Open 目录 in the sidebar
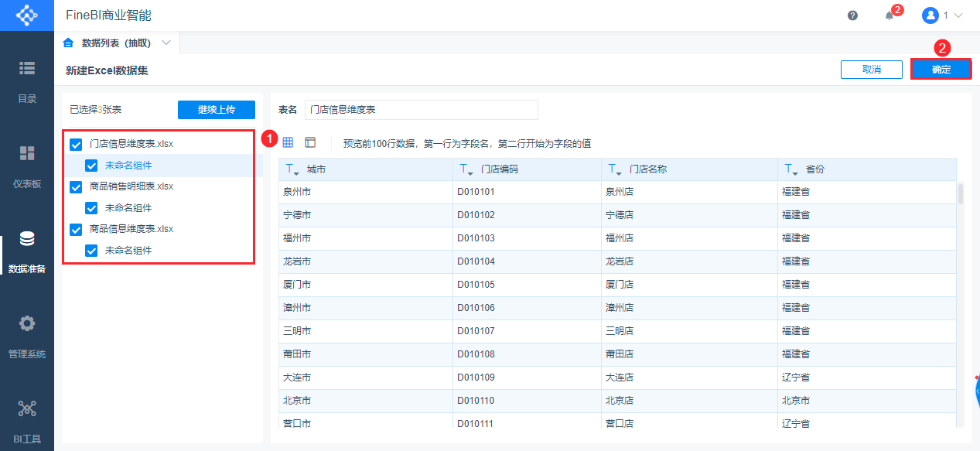 pyautogui.click(x=27, y=80)
